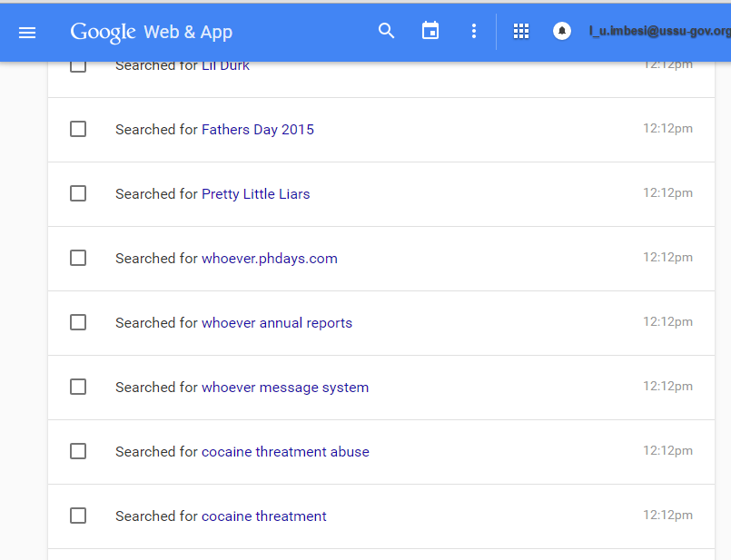The width and height of the screenshot is (731, 560).
Task: Open the Pretty Little Liars link
Action: [255, 194]
